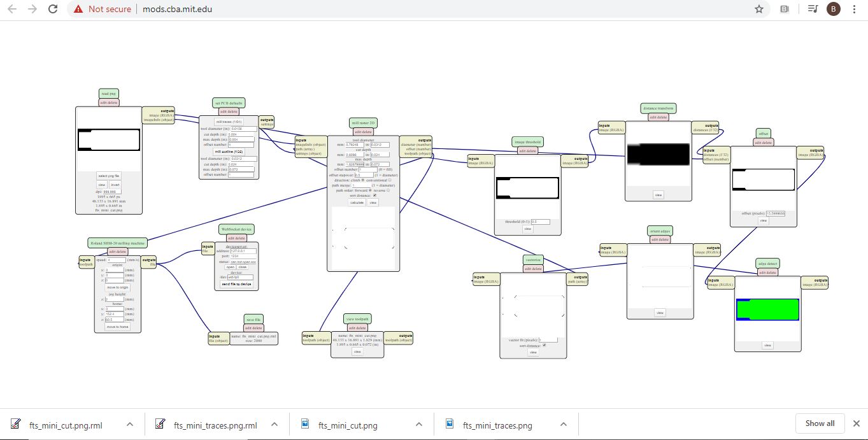Click move to origin button
The height and width of the screenshot is (440, 868).
[117, 287]
